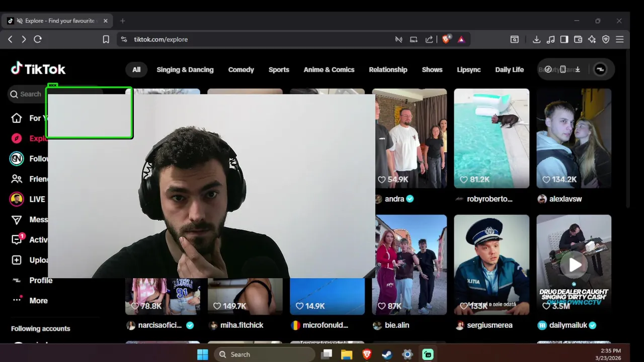Go forward with the browser forward arrow
Image resolution: width=644 pixels, height=362 pixels.
coord(24,39)
